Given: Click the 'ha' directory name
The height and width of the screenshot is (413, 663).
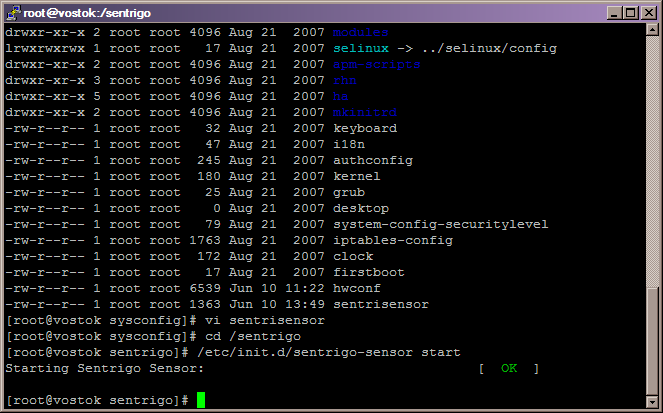Looking at the screenshot, I should coord(340,97).
